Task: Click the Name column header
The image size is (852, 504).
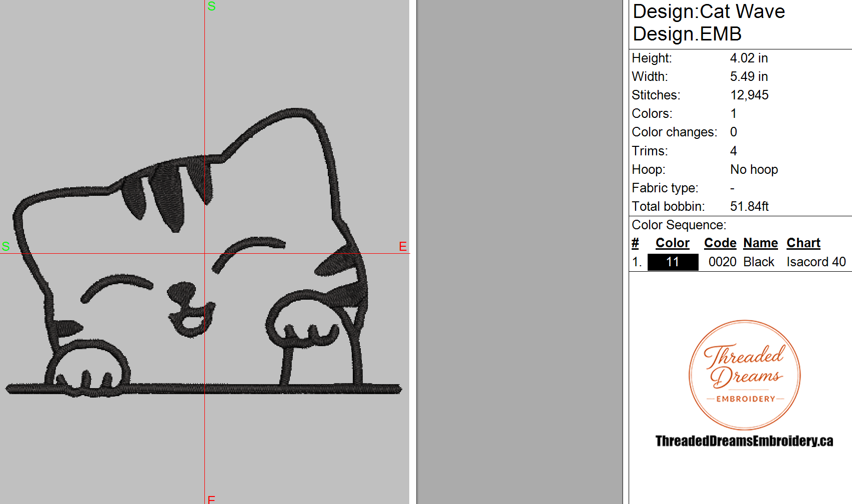Action: coord(761,243)
